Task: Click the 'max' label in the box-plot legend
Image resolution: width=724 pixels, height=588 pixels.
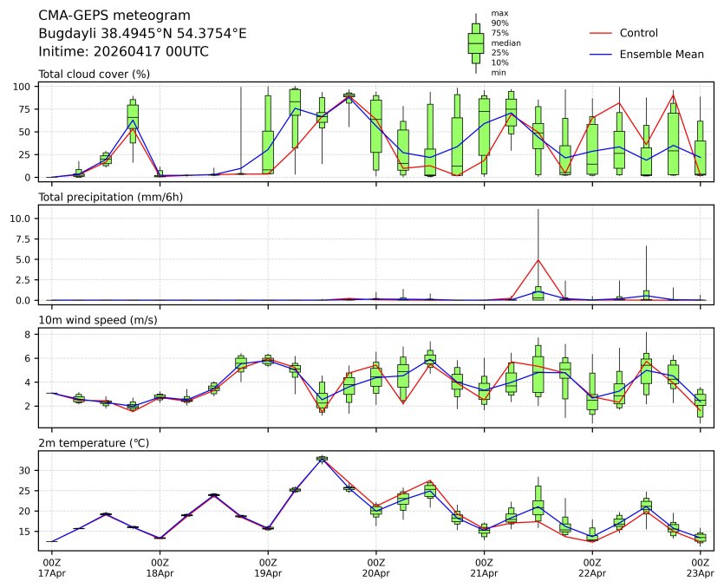Action: pos(499,13)
